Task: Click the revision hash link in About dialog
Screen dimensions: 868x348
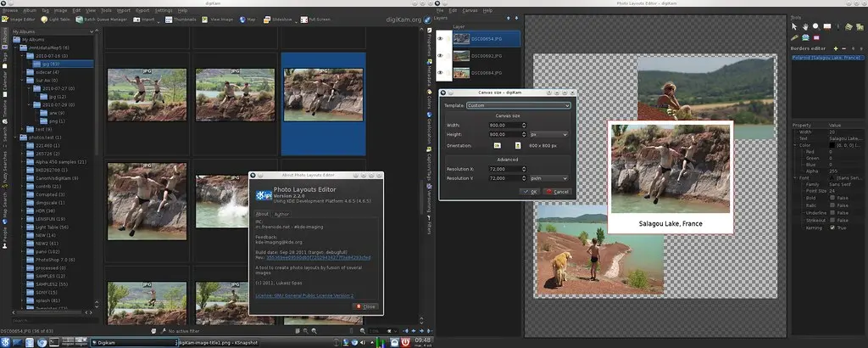Action: 319,257
